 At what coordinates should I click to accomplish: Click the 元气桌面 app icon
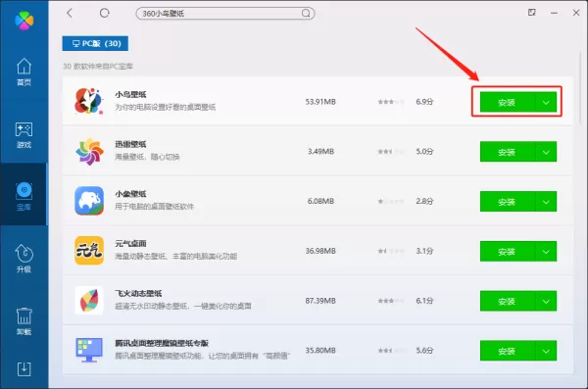point(89,251)
